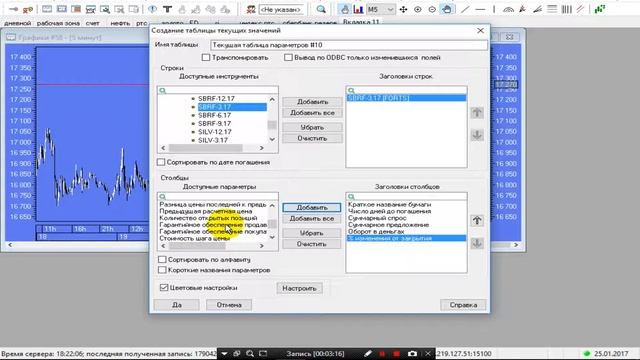Click Добавить button for instruments
The height and width of the screenshot is (360, 640).
pyautogui.click(x=312, y=102)
